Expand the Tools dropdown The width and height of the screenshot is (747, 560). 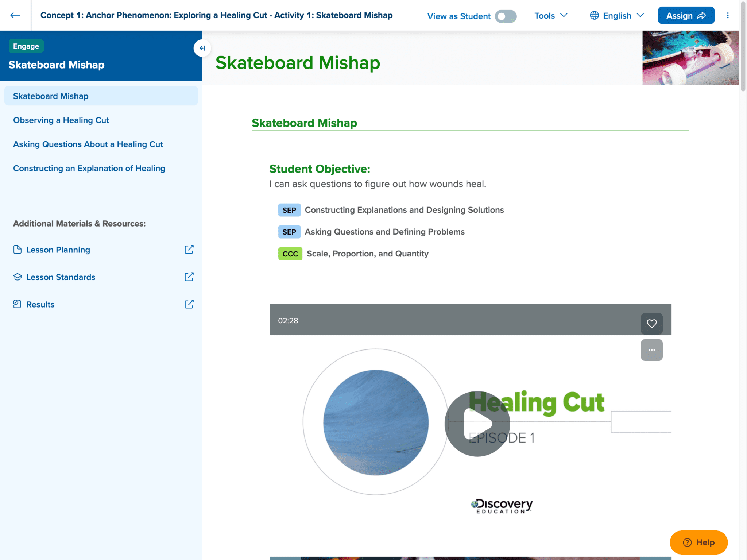tap(551, 16)
